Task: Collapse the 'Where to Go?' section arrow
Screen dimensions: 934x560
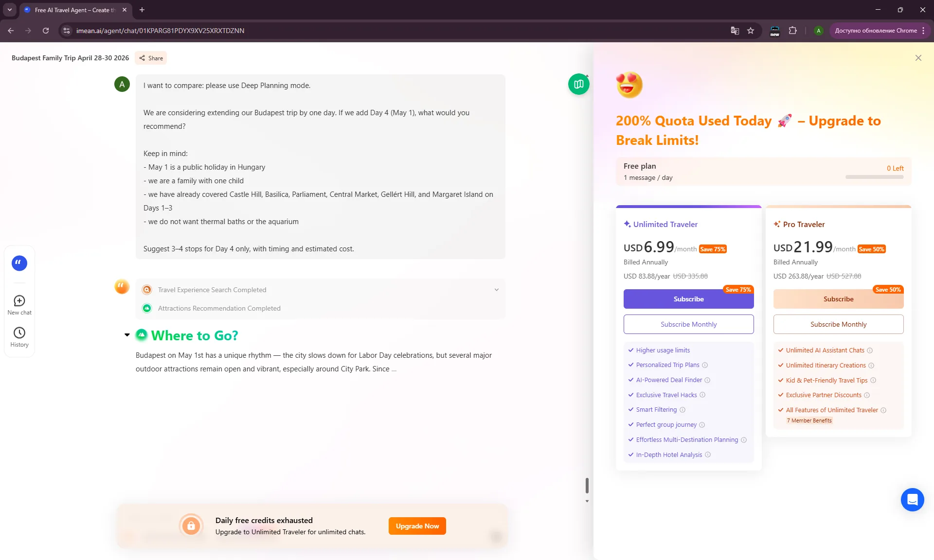Action: 127,335
